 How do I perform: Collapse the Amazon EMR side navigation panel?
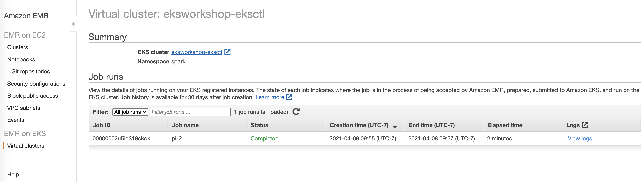pos(73,24)
